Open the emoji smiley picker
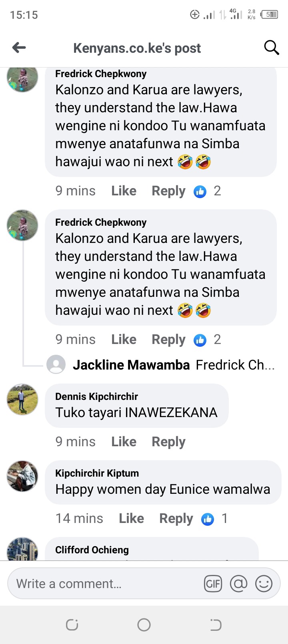 [x=264, y=584]
